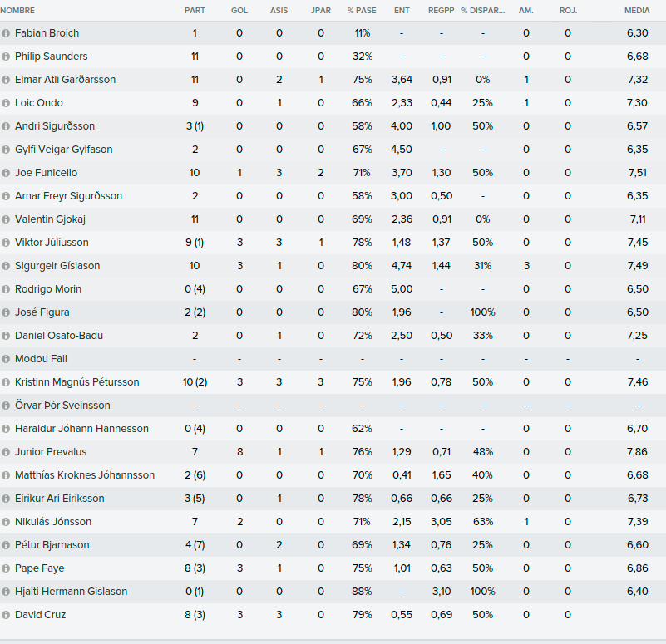This screenshot has width=666, height=644.
Task: Click info icon for Pape Faye
Action: point(6,568)
